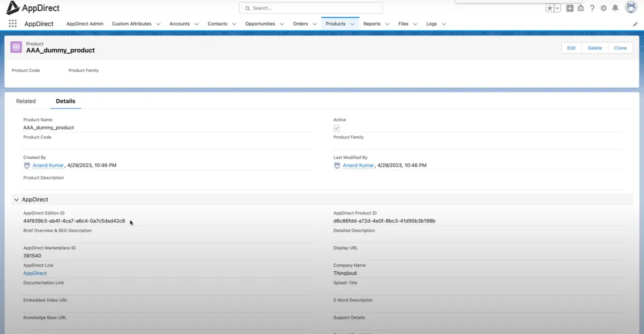Click the Product Name value AAA_dummy_product in Details
This screenshot has height=334, width=644.
49,128
